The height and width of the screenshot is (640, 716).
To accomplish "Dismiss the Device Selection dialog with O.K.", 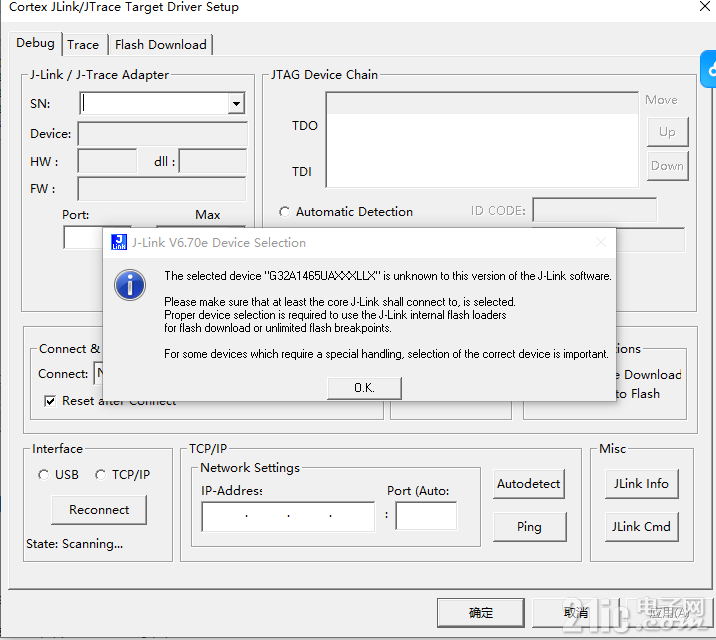I will 364,388.
